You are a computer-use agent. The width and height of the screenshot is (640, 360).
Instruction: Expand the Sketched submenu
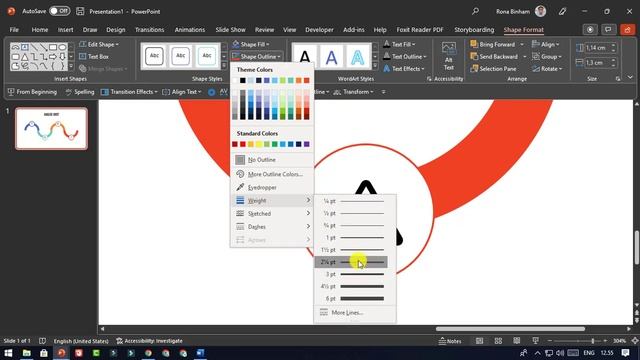click(x=272, y=213)
